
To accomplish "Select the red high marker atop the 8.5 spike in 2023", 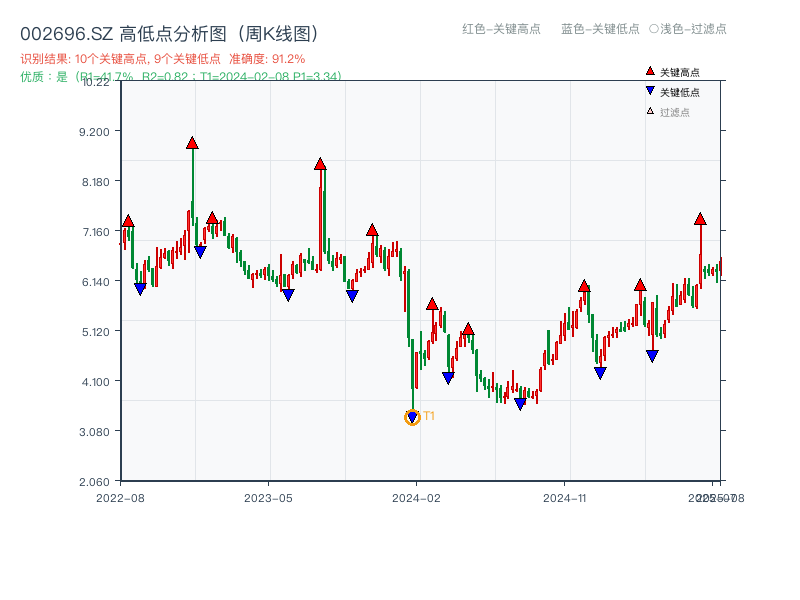I will coord(320,164).
